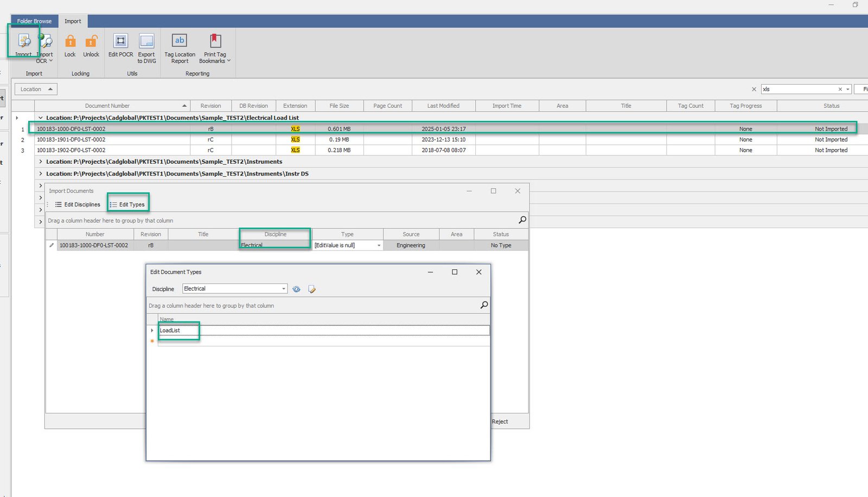Open the Discipline Electrical dropdown

pyautogui.click(x=283, y=289)
